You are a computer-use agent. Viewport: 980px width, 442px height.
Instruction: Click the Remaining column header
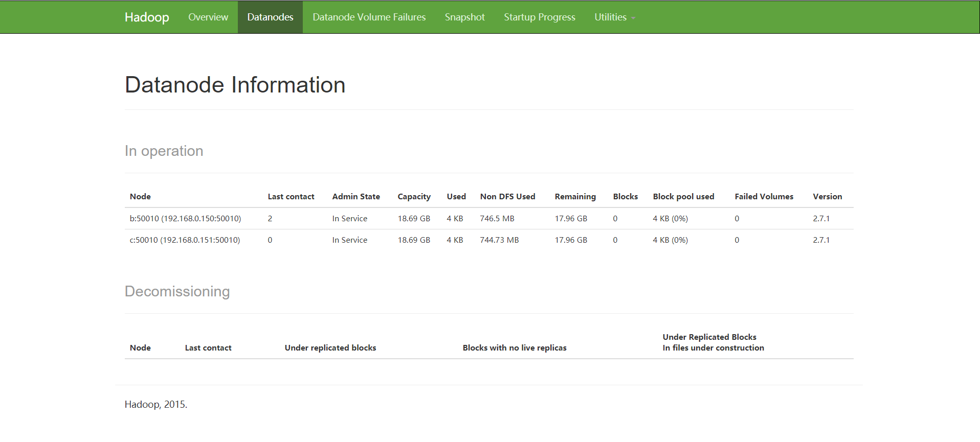pyautogui.click(x=575, y=197)
